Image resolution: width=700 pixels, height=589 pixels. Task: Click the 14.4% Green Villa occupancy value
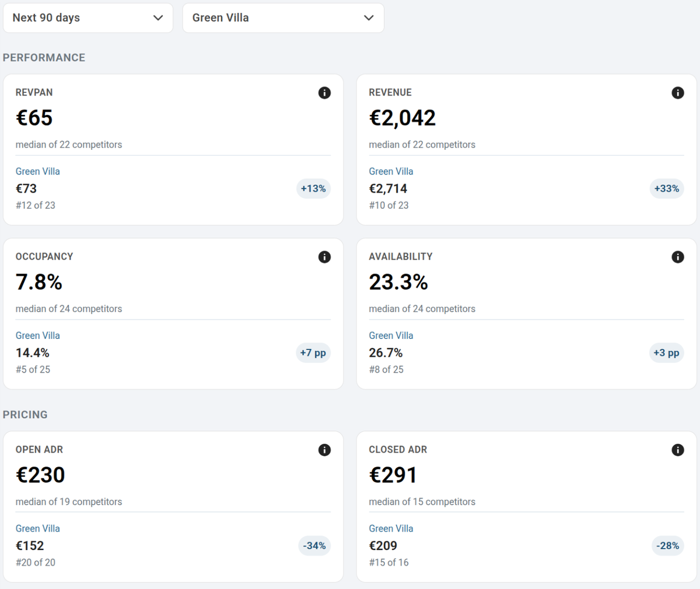pyautogui.click(x=33, y=353)
